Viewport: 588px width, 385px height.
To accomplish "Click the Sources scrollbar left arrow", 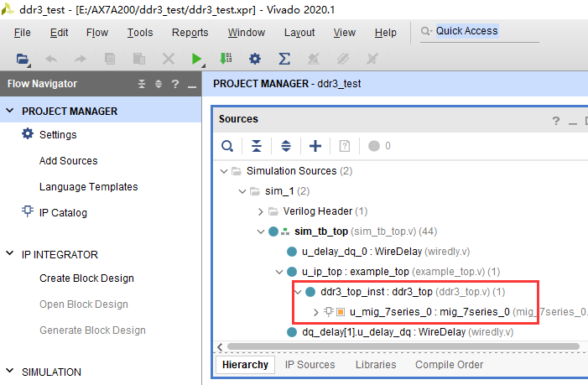I will pos(220,346).
